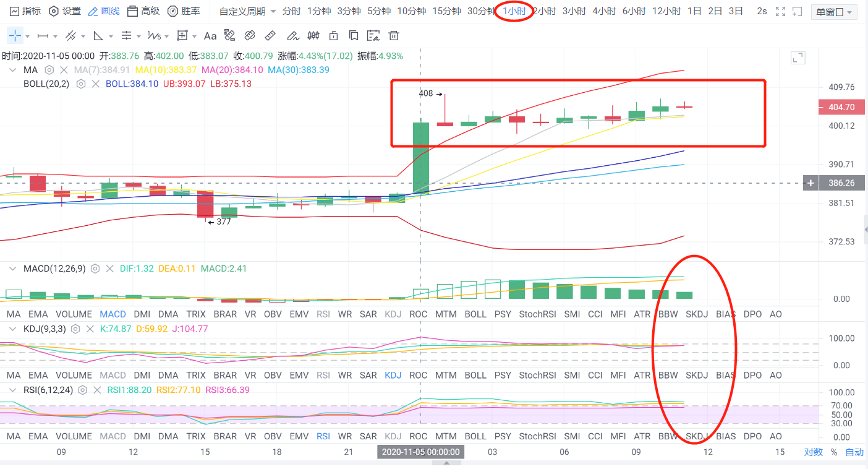868x469 pixels.
Task: Click the 胜率 win rate button
Action: coord(184,11)
